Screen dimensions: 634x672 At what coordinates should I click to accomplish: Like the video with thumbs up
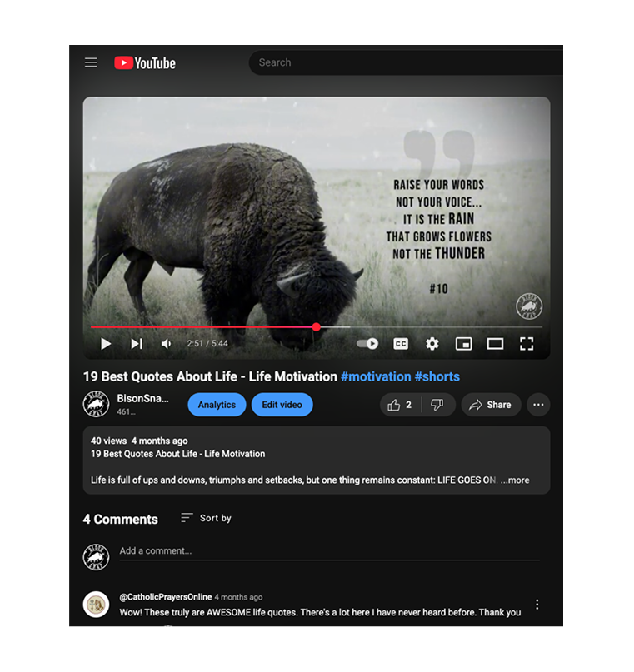click(x=400, y=405)
